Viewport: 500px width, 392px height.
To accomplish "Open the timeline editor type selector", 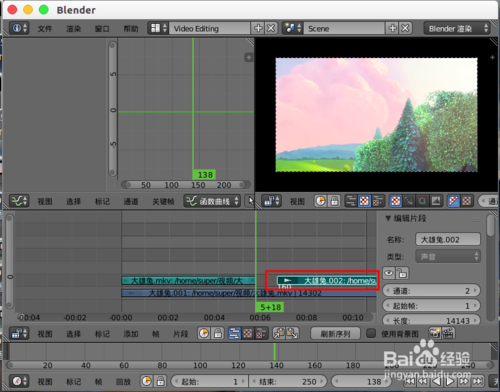I will (x=19, y=381).
